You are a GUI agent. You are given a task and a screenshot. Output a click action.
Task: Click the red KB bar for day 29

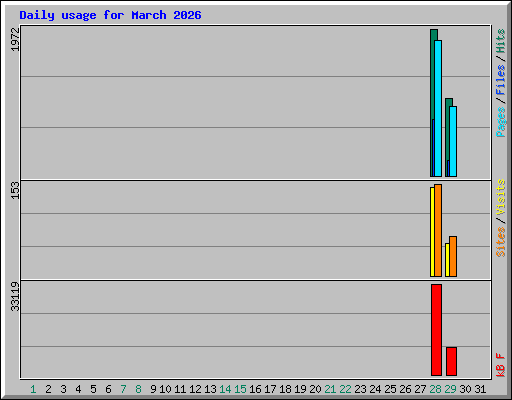click(x=451, y=361)
